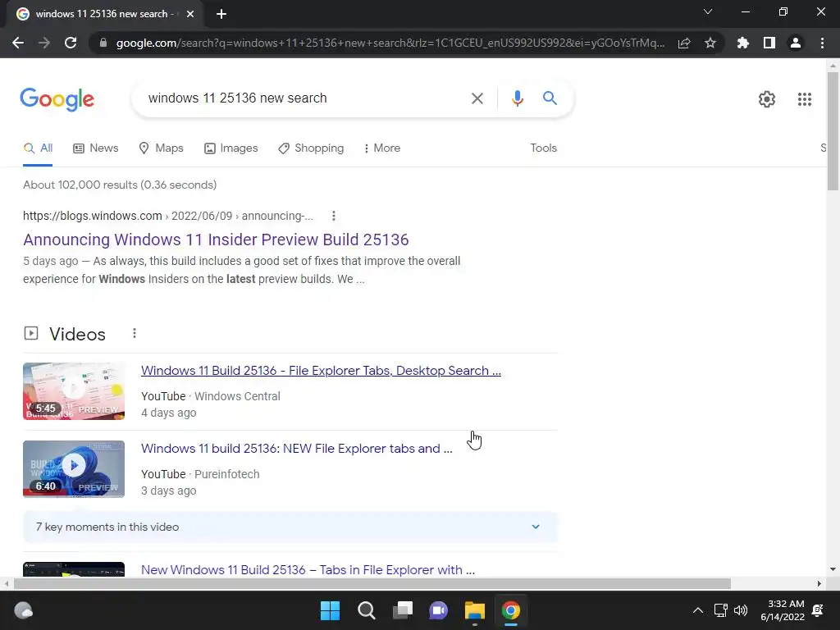Switch to the Shopping tab
Image resolution: width=840 pixels, height=630 pixels.
[x=311, y=148]
